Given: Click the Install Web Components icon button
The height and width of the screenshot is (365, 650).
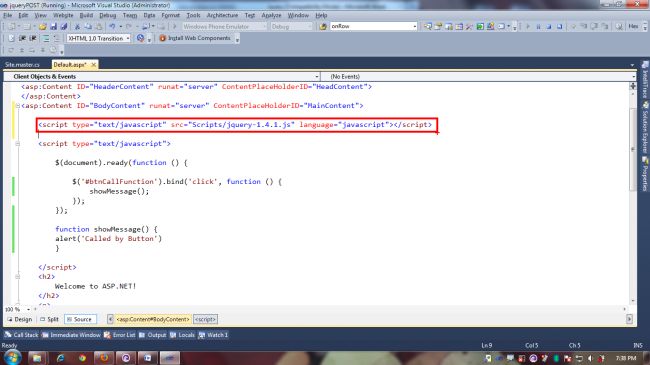Looking at the screenshot, I should (195, 38).
